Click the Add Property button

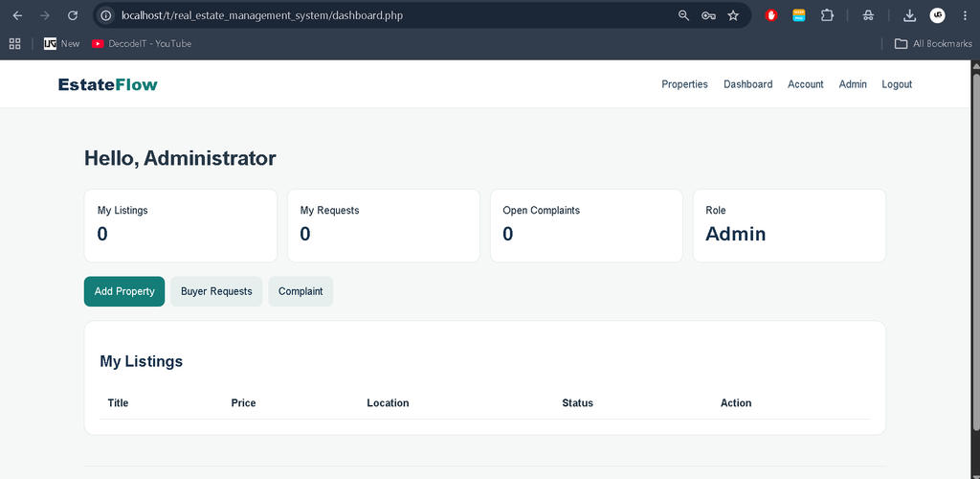pyautogui.click(x=124, y=291)
